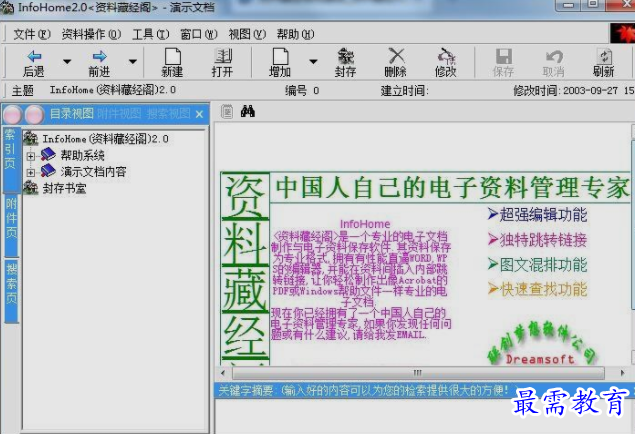This screenshot has height=434, width=635.
Task: Open the 视图(V) menu
Action: pos(247,34)
